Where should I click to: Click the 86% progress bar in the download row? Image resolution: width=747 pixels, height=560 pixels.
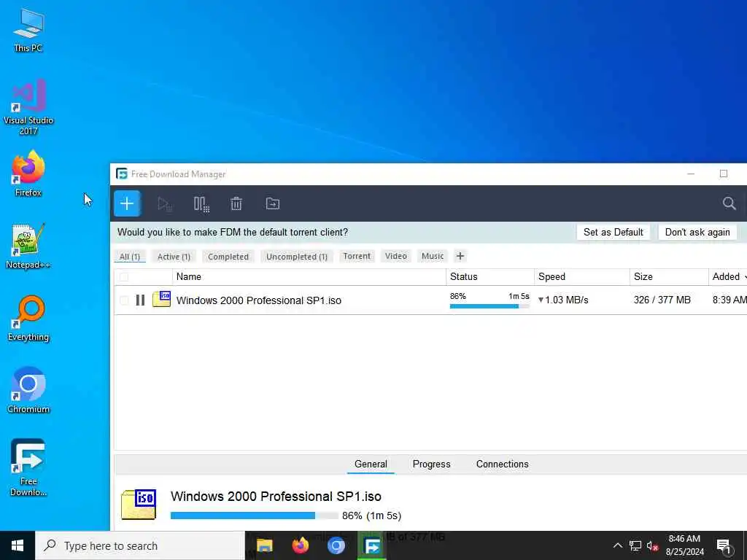click(489, 306)
